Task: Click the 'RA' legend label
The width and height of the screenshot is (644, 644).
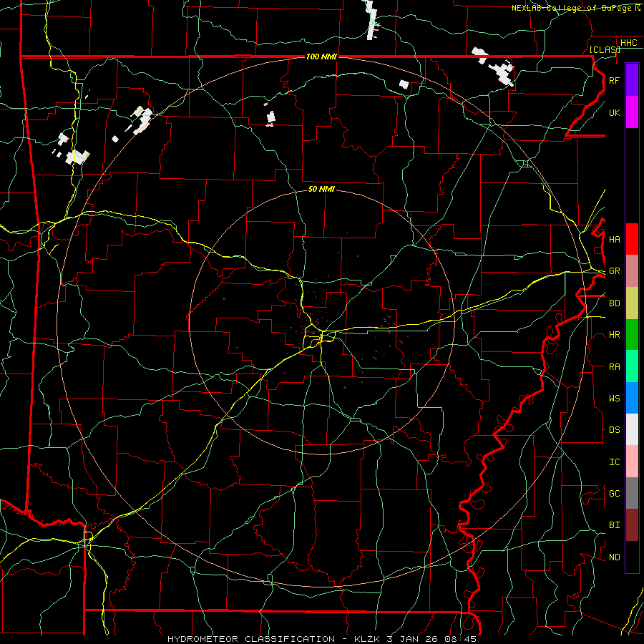Action: tap(615, 367)
